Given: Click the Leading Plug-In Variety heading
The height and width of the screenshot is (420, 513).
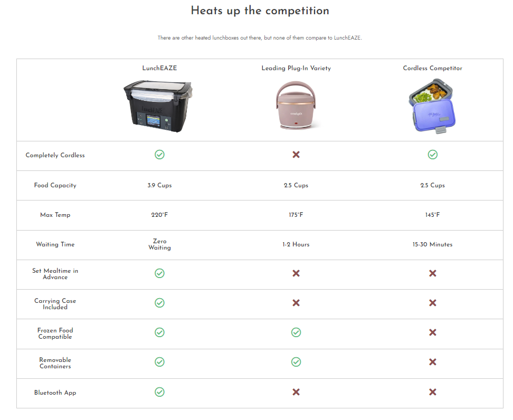Looking at the screenshot, I should (x=296, y=68).
